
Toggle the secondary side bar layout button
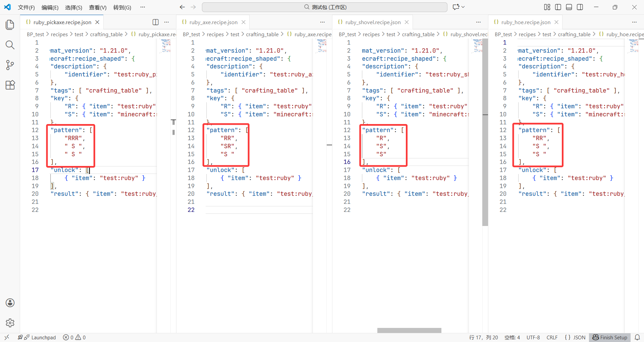(x=580, y=7)
